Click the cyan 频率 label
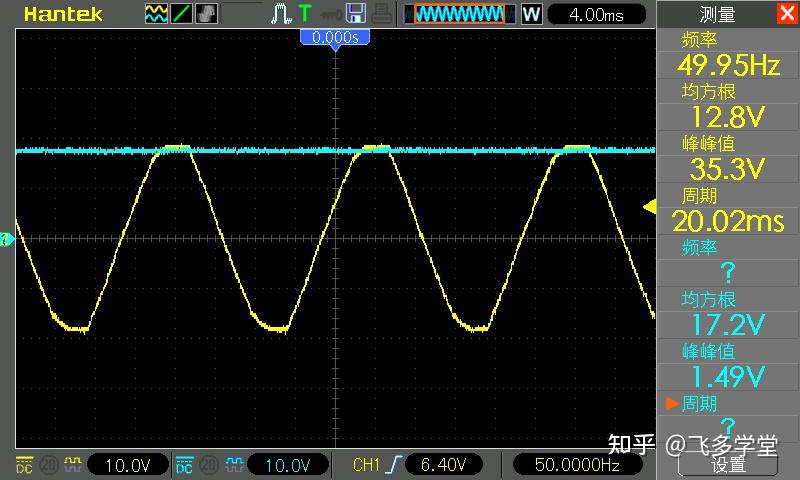This screenshot has height=480, width=800. coord(699,247)
